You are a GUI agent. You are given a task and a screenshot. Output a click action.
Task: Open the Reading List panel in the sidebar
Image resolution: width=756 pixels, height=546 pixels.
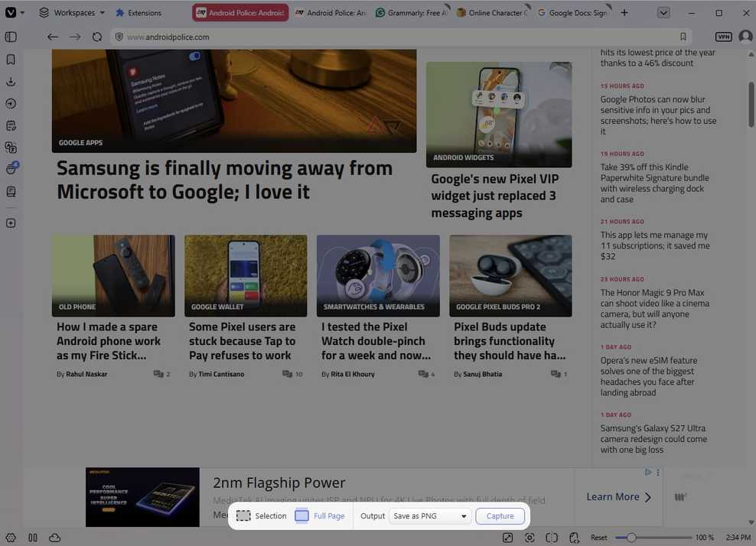click(x=11, y=192)
